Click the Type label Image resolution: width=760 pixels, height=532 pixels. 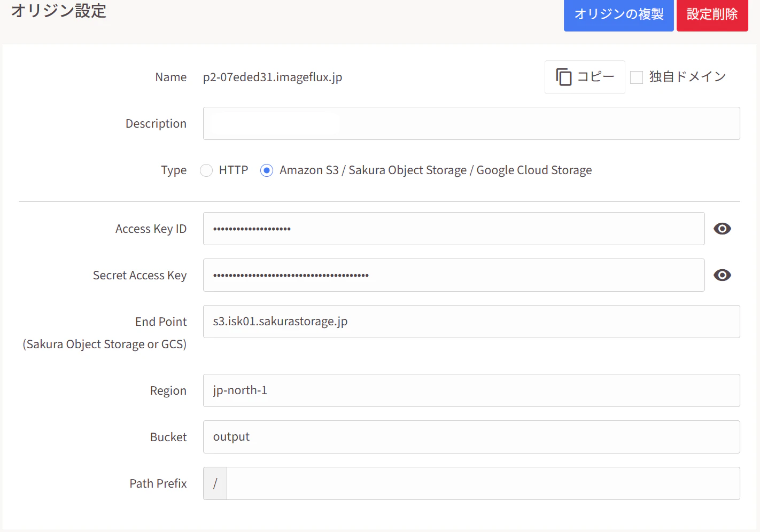[174, 170]
